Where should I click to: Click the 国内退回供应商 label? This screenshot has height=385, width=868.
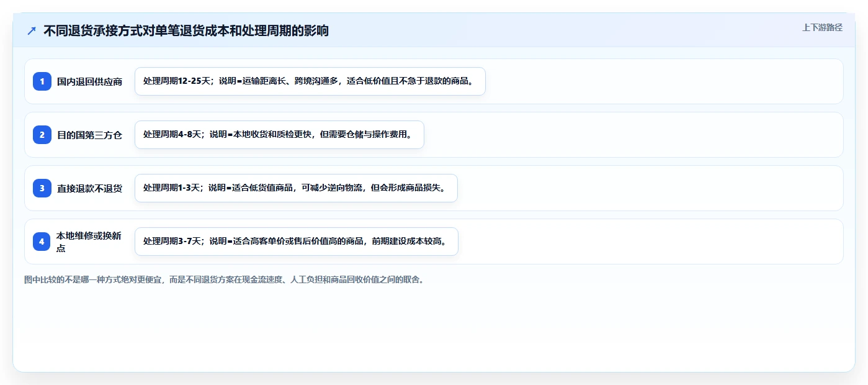tap(89, 81)
